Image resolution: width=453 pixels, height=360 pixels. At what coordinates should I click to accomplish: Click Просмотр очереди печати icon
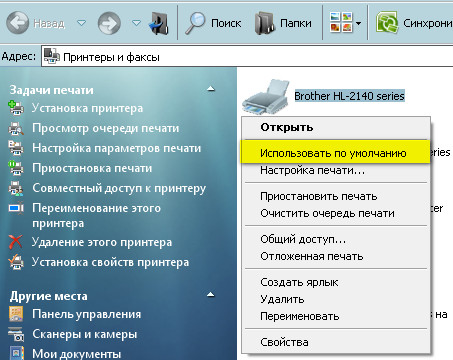click(x=16, y=128)
